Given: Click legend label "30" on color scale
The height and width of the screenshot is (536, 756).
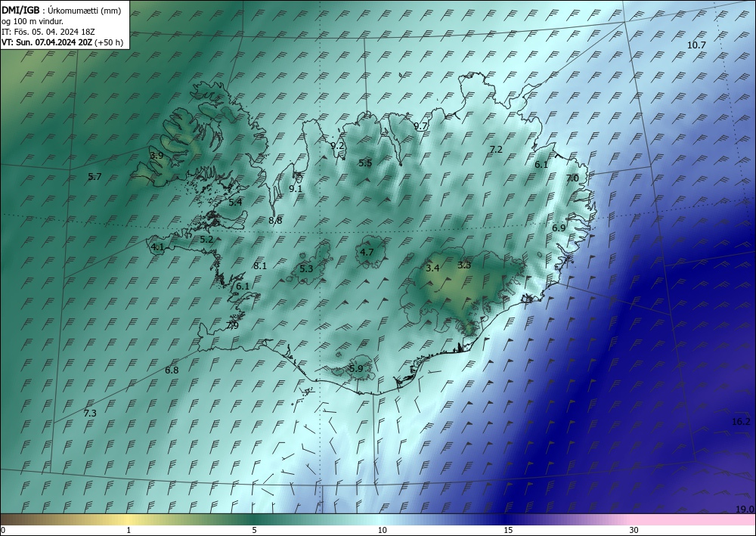Looking at the screenshot, I should (634, 531).
